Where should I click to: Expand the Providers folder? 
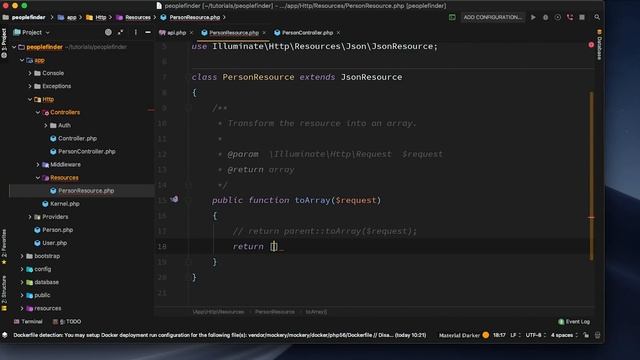30,217
